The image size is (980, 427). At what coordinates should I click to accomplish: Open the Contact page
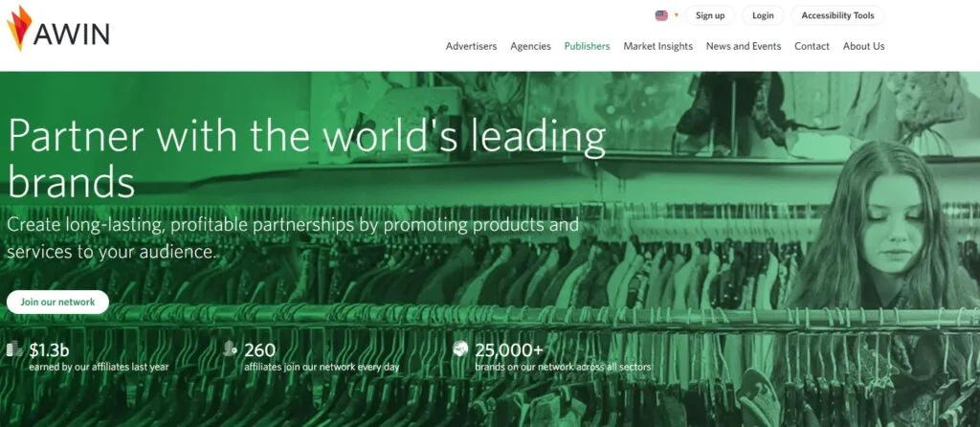pyautogui.click(x=812, y=46)
